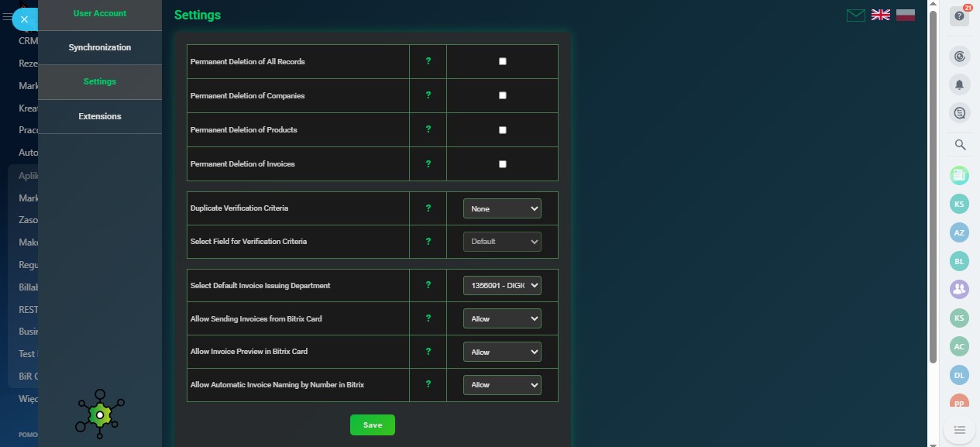Check Permanent Deletion of Invoices box

coord(502,164)
